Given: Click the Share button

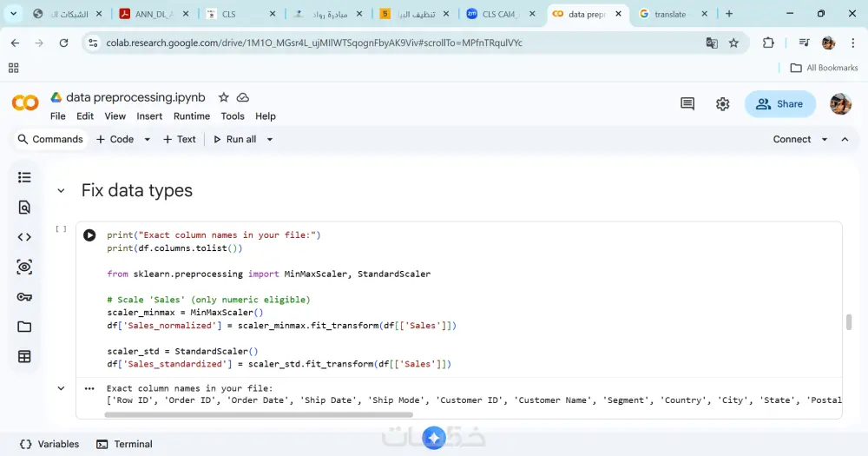Looking at the screenshot, I should [780, 103].
